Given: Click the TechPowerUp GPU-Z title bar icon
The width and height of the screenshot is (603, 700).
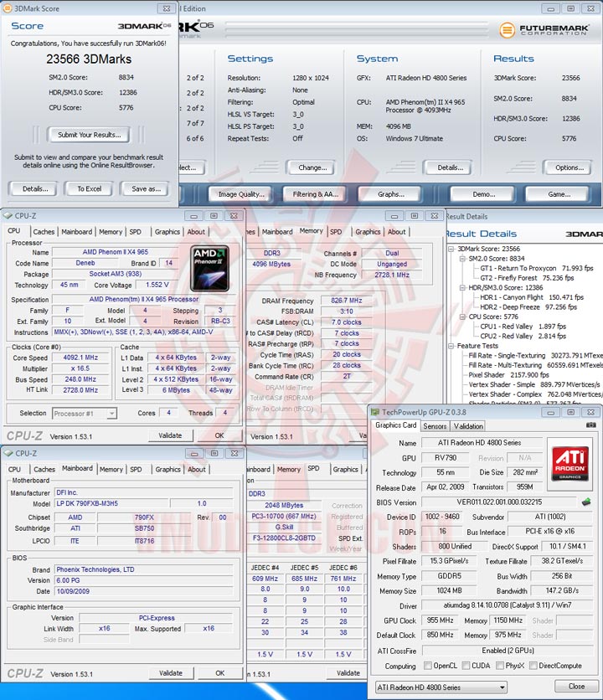Looking at the screenshot, I should tap(374, 412).
